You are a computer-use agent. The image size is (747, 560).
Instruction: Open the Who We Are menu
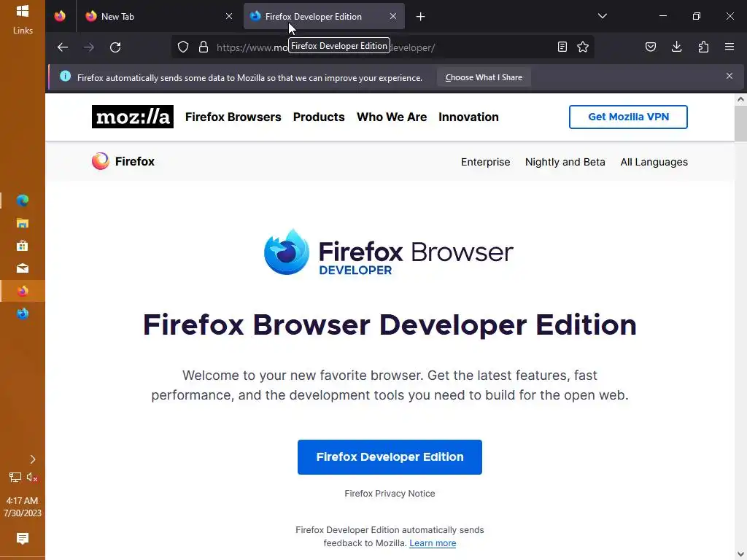point(392,117)
